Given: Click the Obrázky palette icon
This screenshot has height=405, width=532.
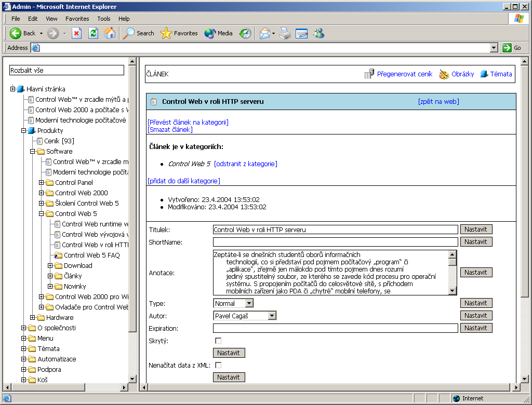Looking at the screenshot, I should (x=444, y=74).
